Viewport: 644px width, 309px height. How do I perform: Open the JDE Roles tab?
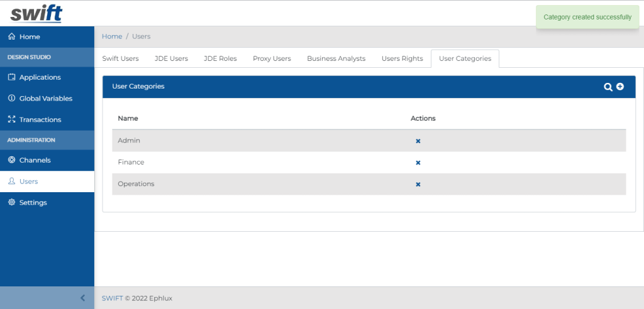(x=220, y=58)
